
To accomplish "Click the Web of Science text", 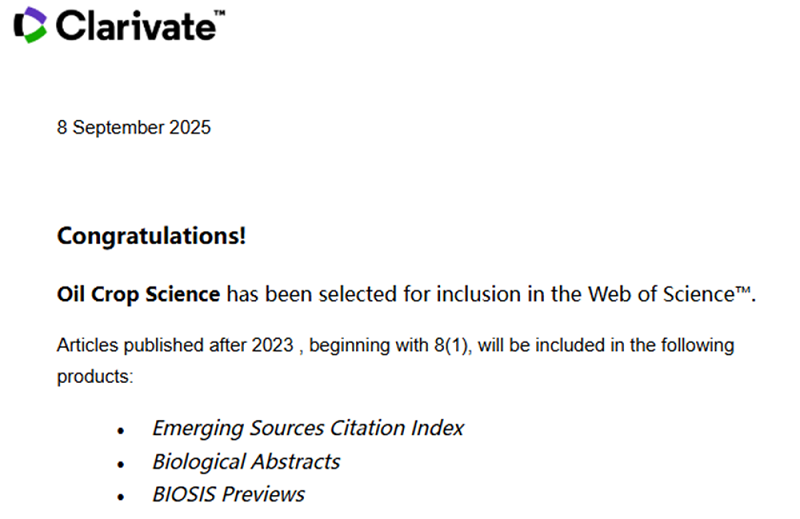I will click(661, 294).
